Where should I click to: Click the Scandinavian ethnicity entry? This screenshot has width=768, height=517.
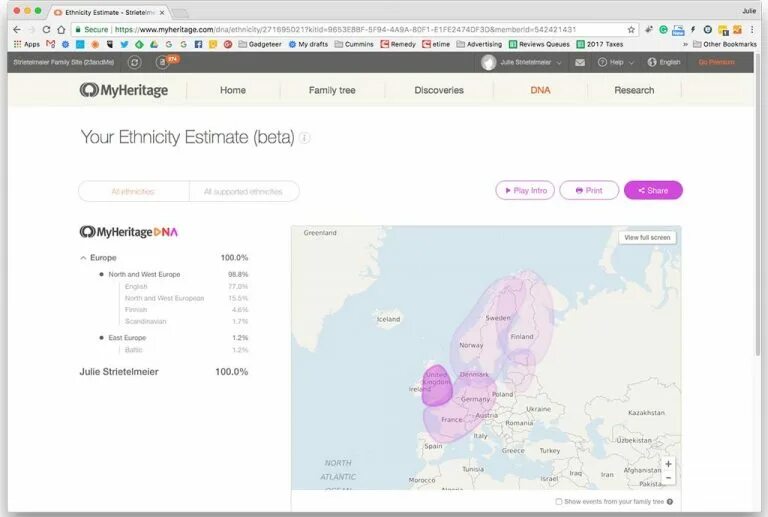tap(186, 322)
